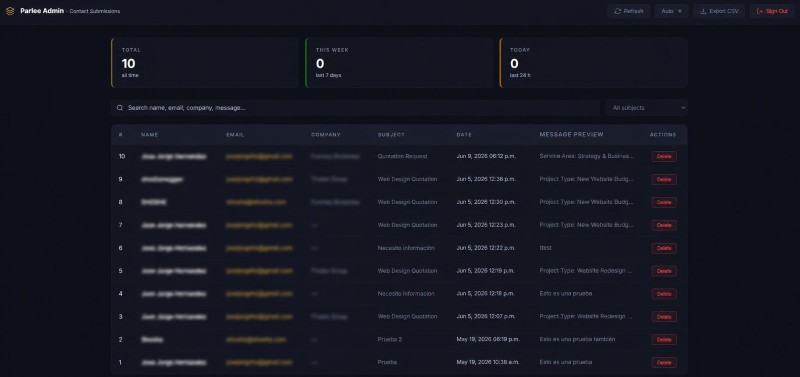The image size is (800, 377).
Task: Sign out of the admin panel
Action: (772, 11)
